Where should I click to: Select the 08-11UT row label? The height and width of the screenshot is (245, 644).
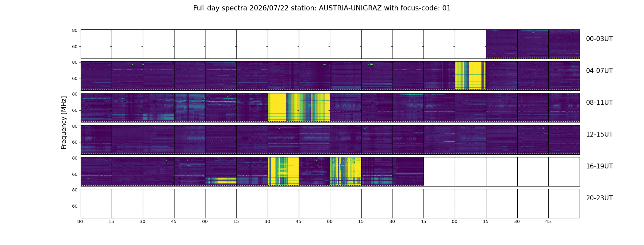(x=599, y=103)
